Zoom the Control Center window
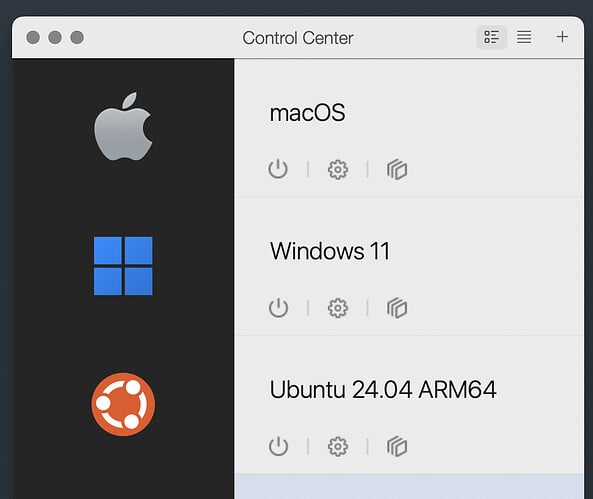The image size is (593, 499). (x=77, y=37)
